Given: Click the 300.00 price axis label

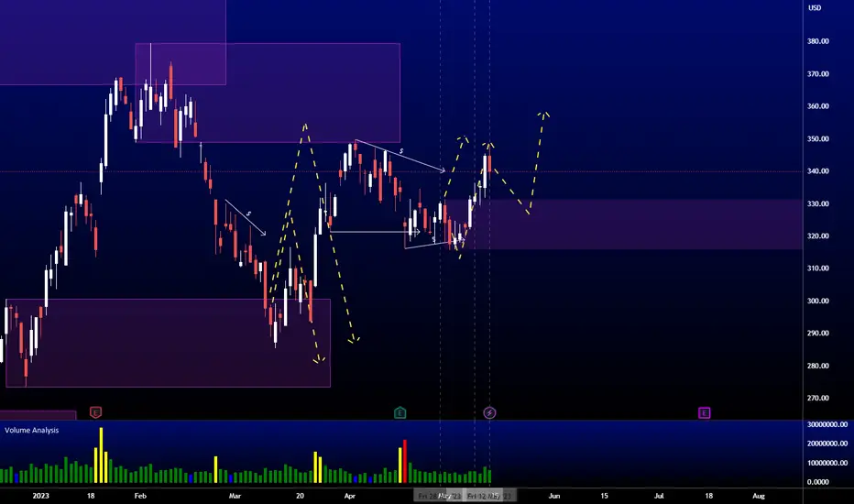Looking at the screenshot, I should pyautogui.click(x=817, y=301).
